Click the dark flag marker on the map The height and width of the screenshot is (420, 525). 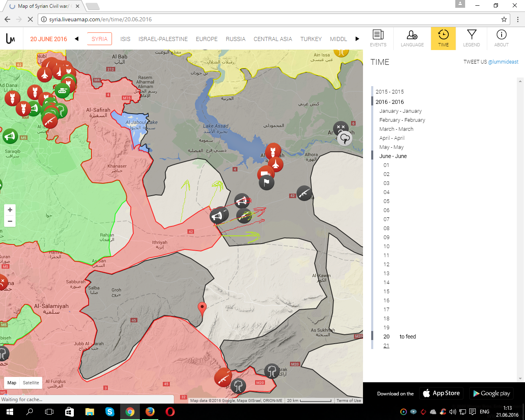pos(267,182)
